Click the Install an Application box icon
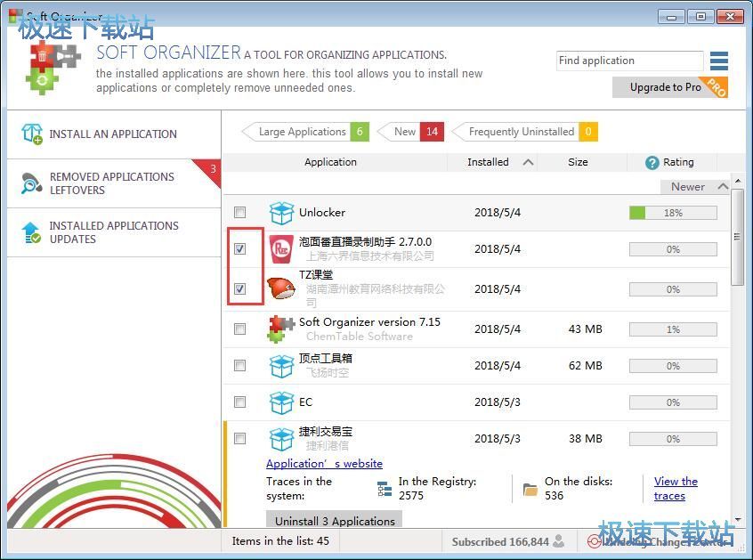This screenshot has width=753, height=560. click(32, 134)
